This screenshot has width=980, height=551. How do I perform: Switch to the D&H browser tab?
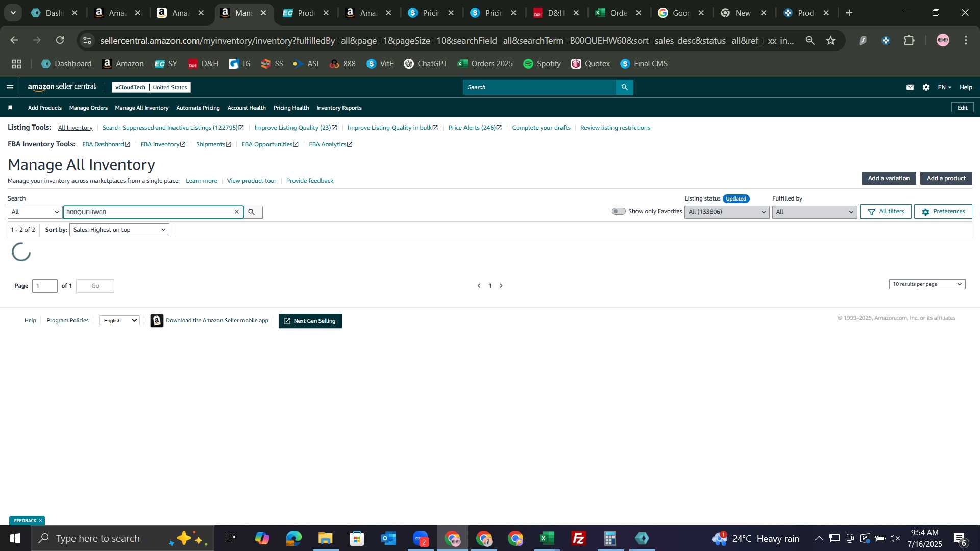[555, 13]
